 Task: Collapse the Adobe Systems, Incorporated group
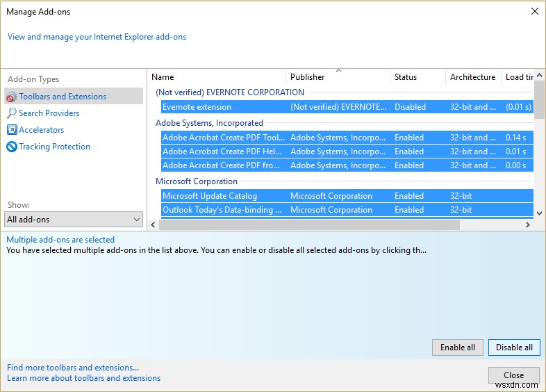(x=209, y=123)
